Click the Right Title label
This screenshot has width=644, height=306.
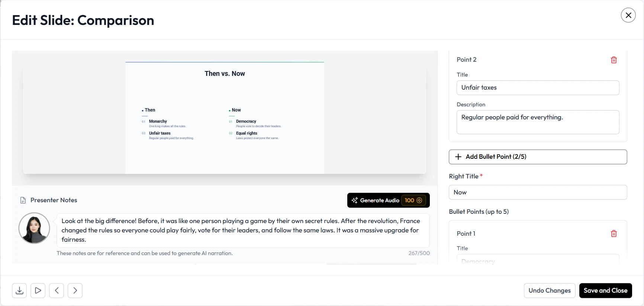tap(464, 176)
